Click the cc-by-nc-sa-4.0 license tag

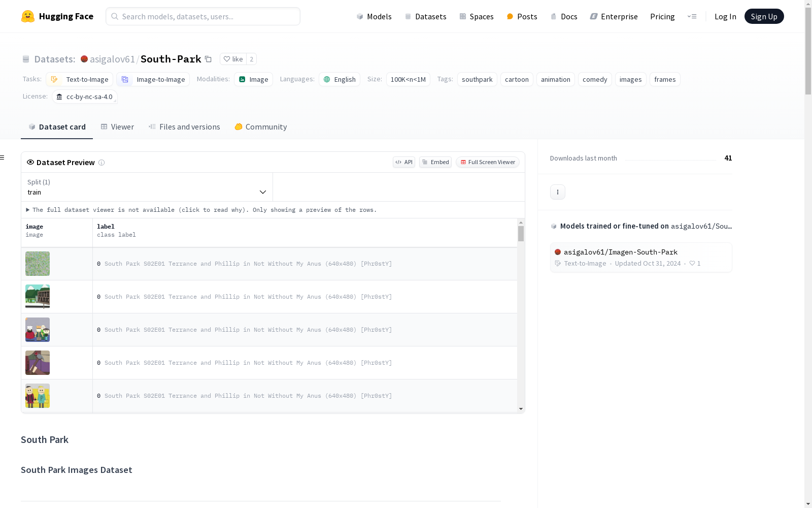(85, 97)
